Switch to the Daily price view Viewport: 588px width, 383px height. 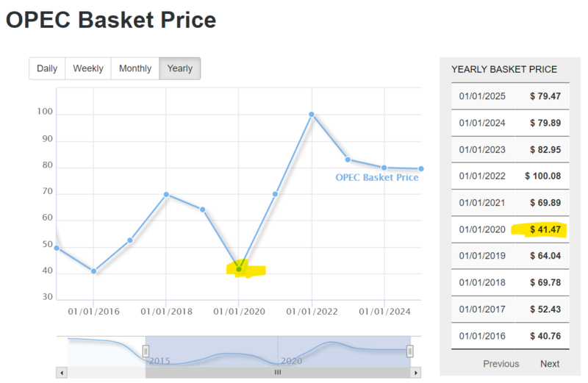point(47,68)
